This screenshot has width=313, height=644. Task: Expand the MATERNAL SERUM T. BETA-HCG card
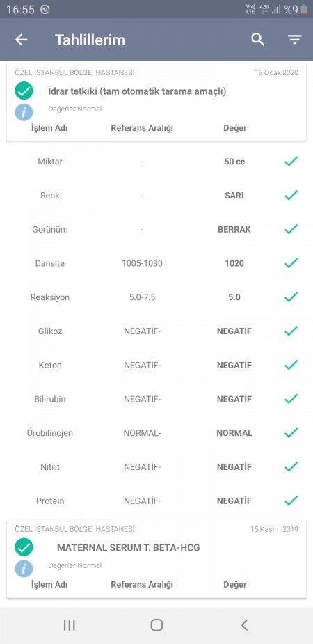(156, 559)
